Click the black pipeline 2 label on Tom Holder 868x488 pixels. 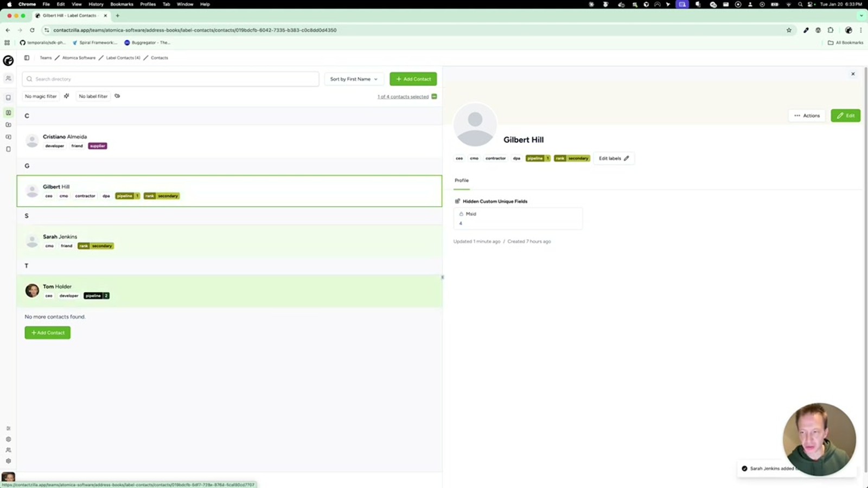97,296
